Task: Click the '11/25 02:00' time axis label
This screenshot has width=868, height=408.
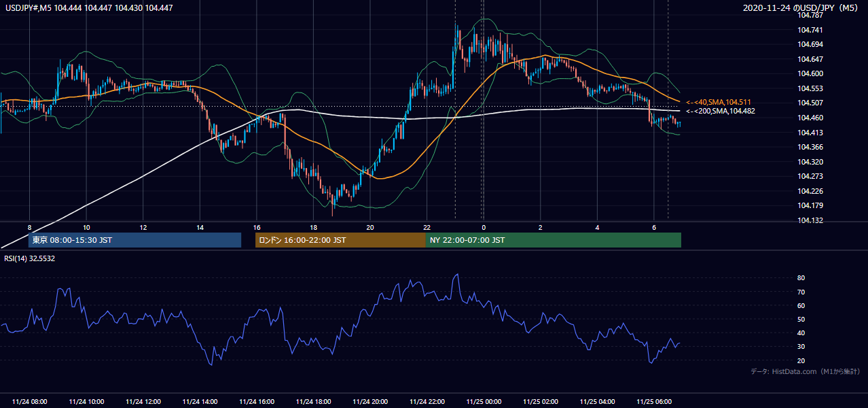Action: 541,402
